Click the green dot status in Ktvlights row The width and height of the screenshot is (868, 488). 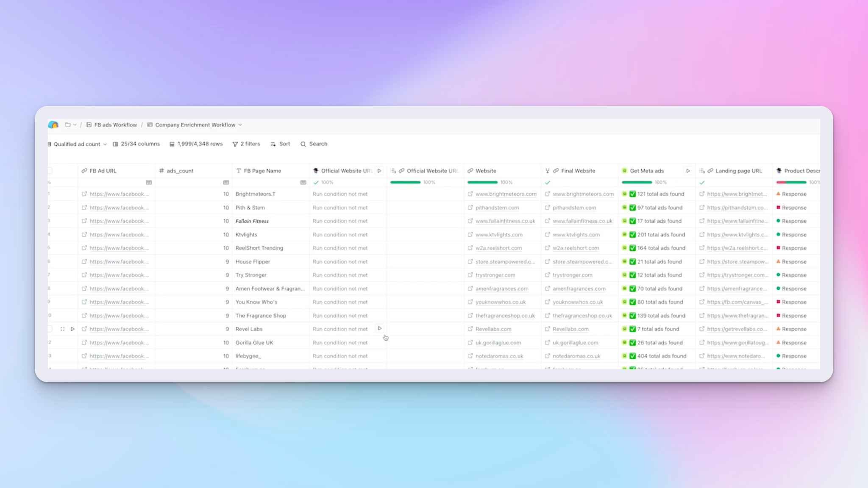pyautogui.click(x=778, y=234)
